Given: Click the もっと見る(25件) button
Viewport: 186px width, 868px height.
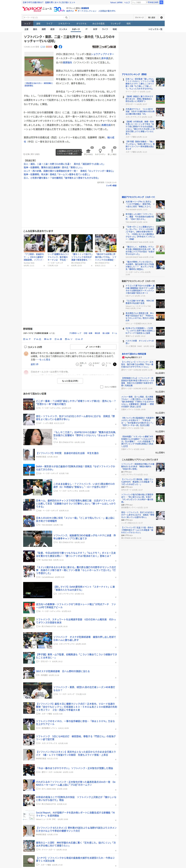Looking at the screenshot, I should tap(70, 381).
